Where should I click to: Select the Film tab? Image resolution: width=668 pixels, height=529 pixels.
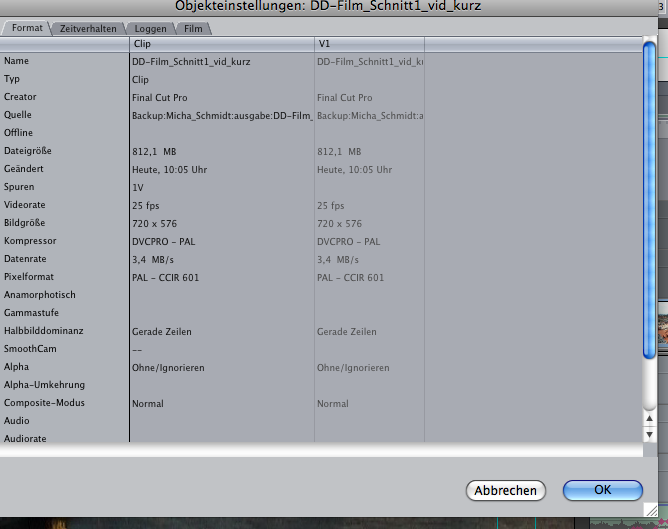[x=193, y=29]
